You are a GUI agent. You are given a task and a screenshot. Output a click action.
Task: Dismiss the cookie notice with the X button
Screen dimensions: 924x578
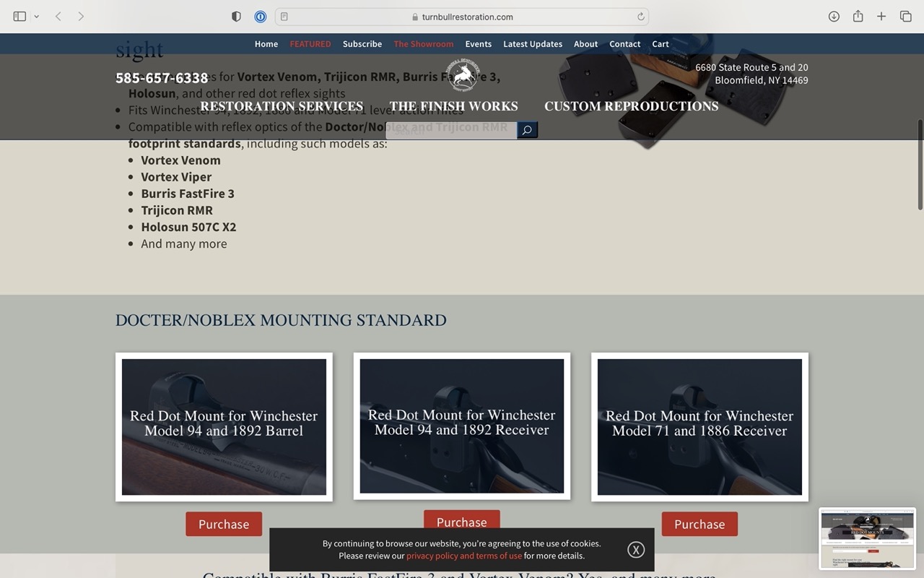pos(635,550)
